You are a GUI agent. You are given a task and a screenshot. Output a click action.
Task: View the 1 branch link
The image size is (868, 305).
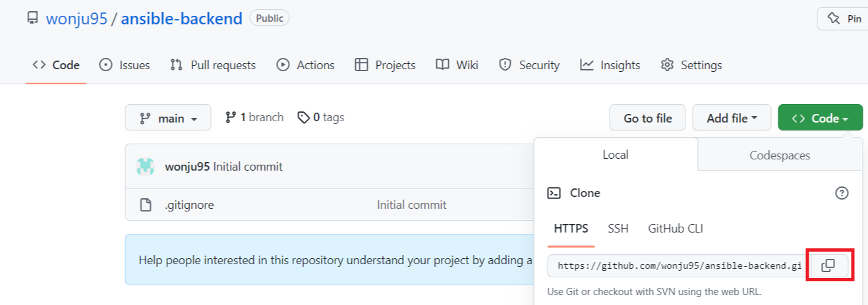254,117
